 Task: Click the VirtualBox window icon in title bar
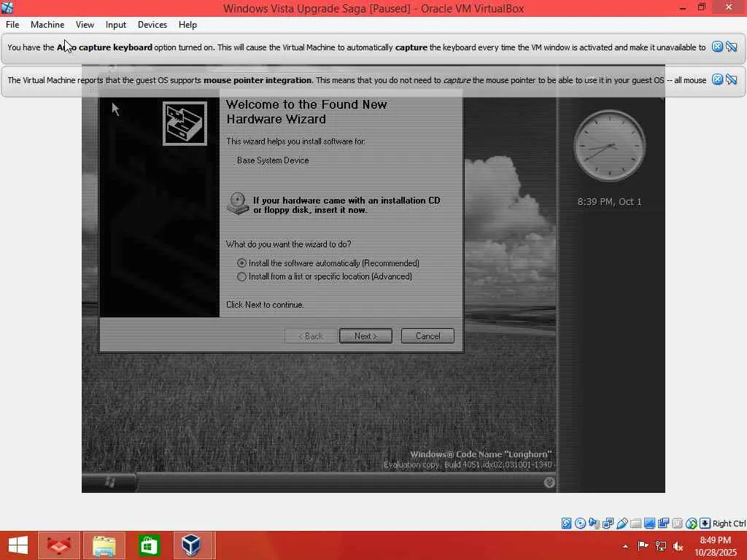coord(7,7)
